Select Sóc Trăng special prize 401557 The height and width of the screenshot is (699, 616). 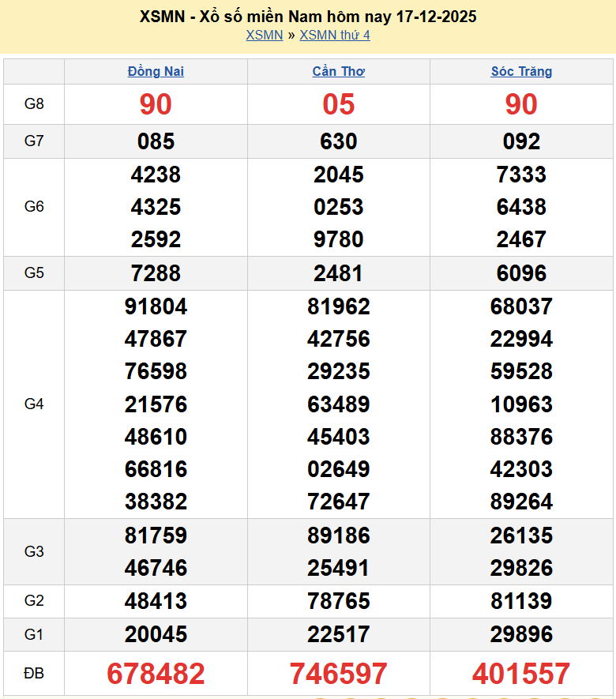tap(521, 674)
